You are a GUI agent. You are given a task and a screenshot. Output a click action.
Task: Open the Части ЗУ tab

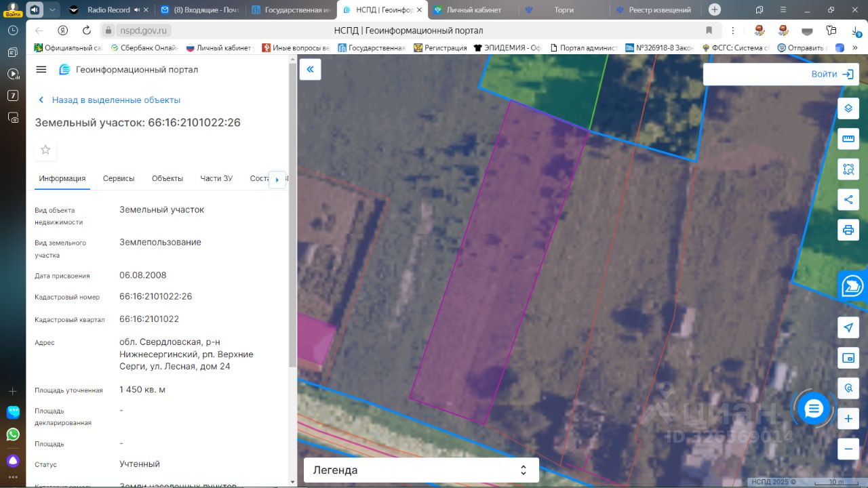[x=216, y=178]
